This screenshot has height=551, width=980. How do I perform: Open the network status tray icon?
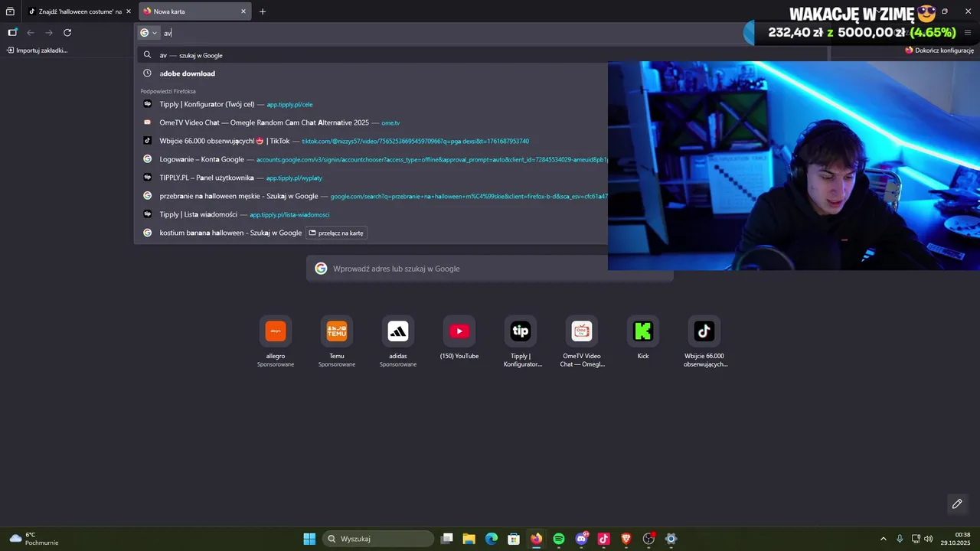click(x=916, y=539)
